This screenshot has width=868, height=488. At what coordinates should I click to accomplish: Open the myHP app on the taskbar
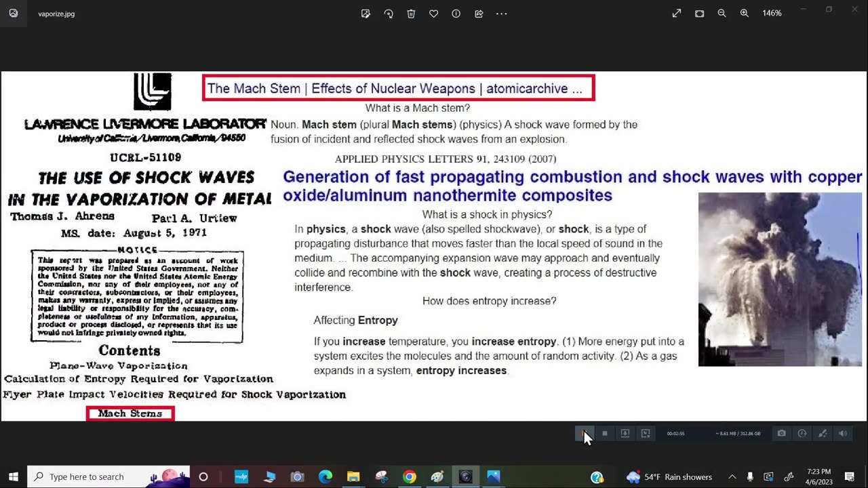(x=241, y=476)
